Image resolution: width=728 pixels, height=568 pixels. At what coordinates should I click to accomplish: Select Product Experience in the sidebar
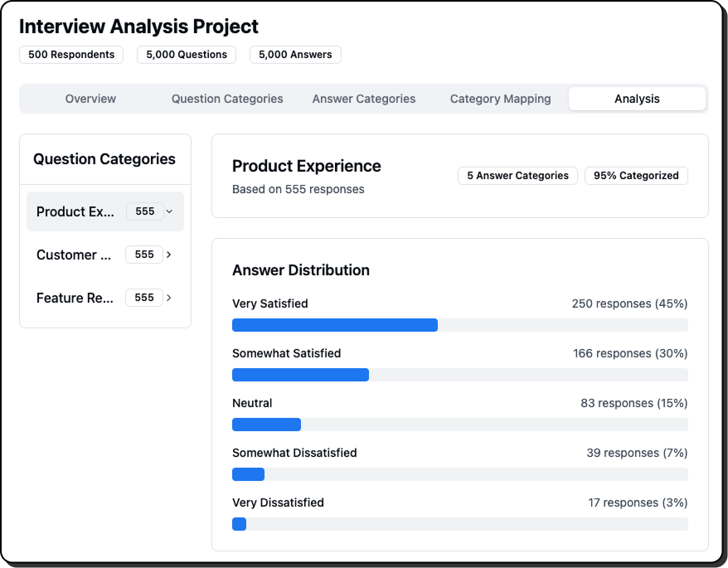click(76, 211)
